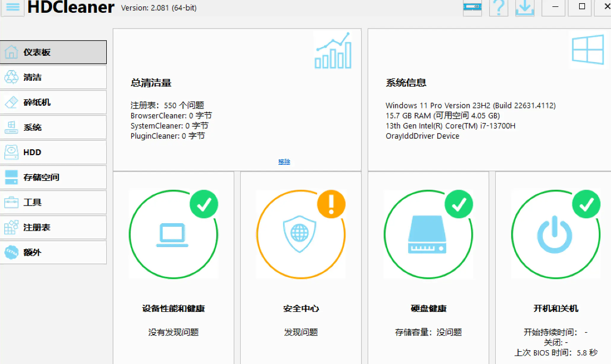611x364 pixels.
Task: Click the 存储容量: 没问题 status text
Action: [429, 333]
